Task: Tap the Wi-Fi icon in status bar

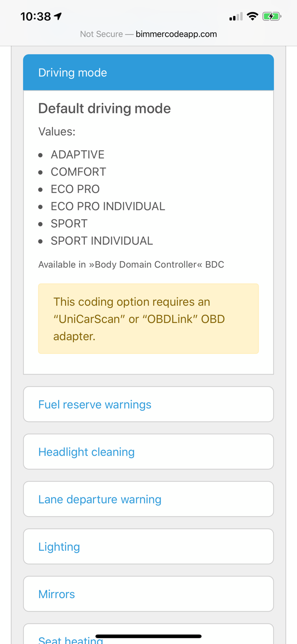Action: [x=252, y=16]
